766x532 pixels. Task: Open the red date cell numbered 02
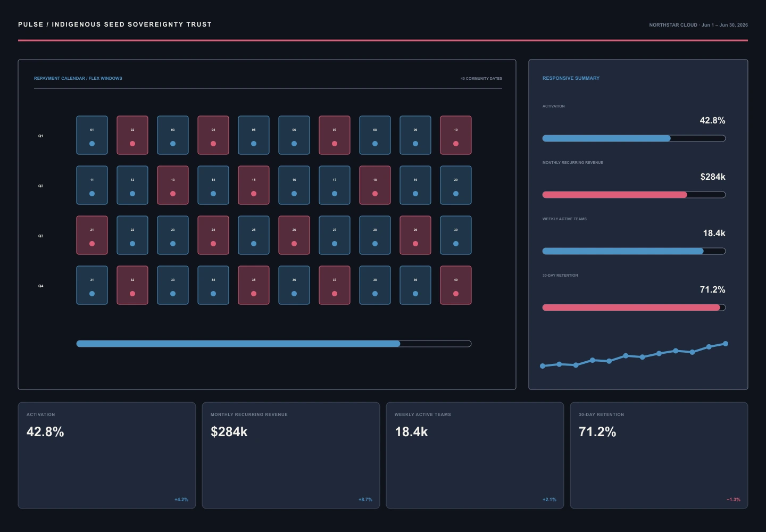coord(132,135)
